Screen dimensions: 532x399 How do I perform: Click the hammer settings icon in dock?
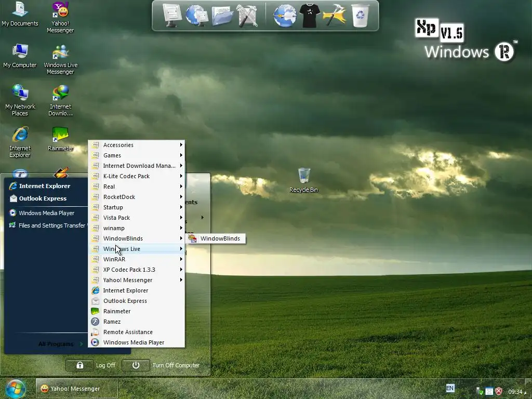tap(335, 16)
